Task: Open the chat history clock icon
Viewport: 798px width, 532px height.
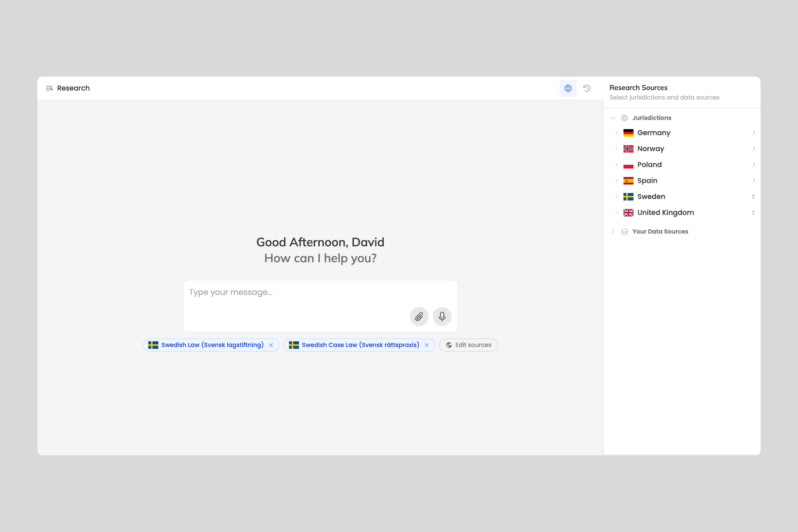Action: (x=587, y=88)
